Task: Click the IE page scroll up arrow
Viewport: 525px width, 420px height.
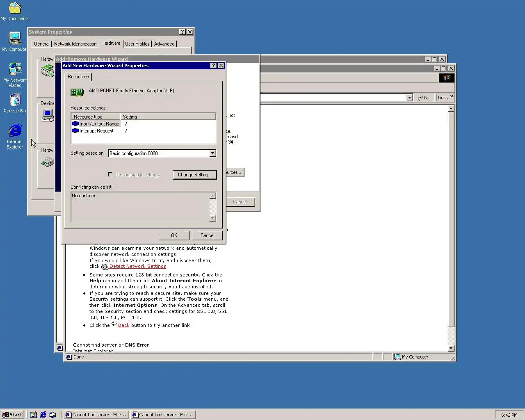Action: tap(451, 109)
